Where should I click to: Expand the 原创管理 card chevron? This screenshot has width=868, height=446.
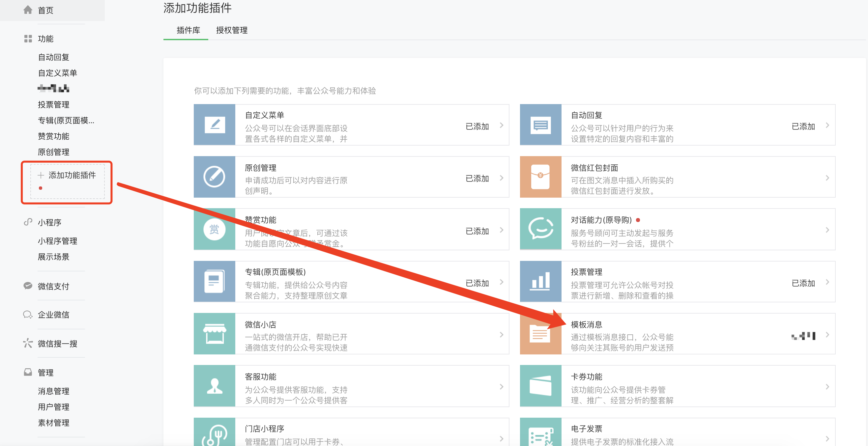pos(502,178)
